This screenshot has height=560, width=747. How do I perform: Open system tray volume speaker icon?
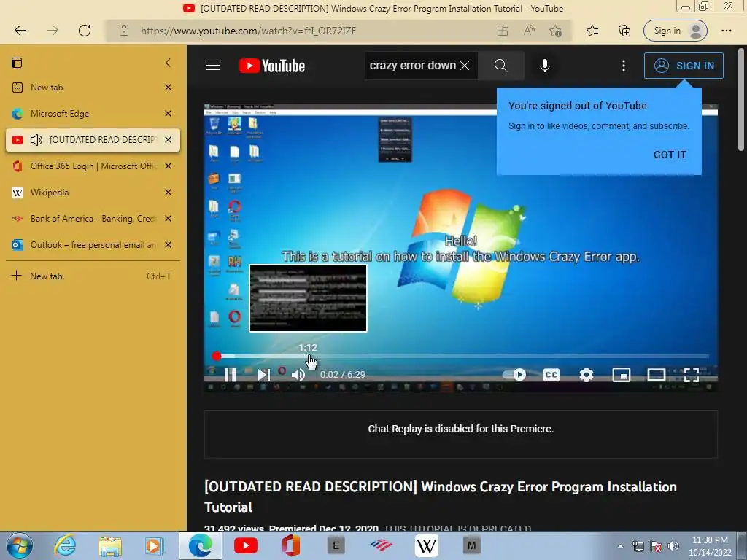pyautogui.click(x=673, y=546)
